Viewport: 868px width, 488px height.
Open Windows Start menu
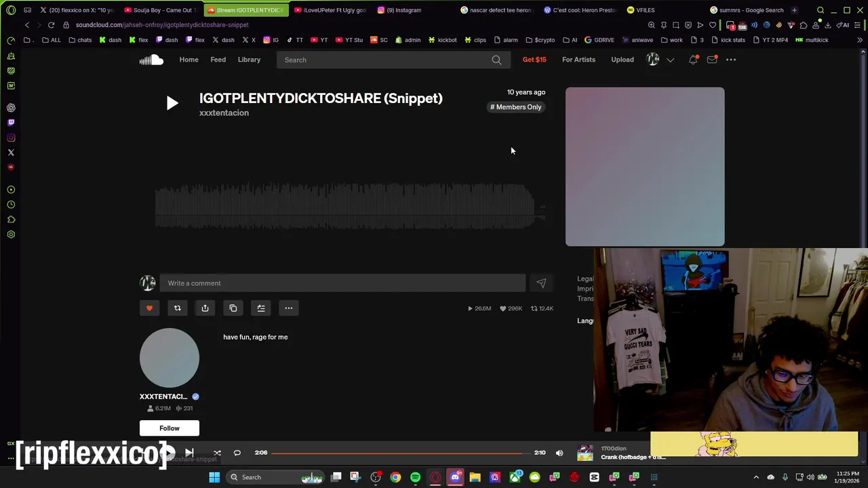[214, 477]
